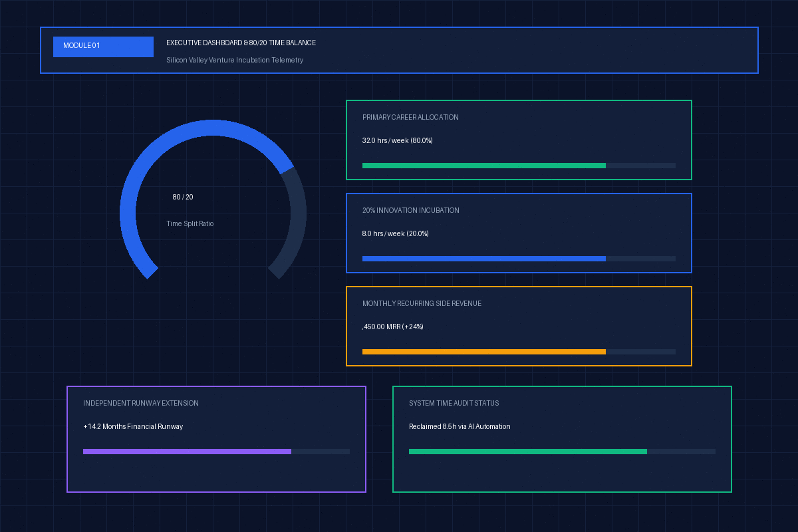This screenshot has width=798, height=532.
Task: Select the System Time Audit Status heading
Action: pos(454,403)
